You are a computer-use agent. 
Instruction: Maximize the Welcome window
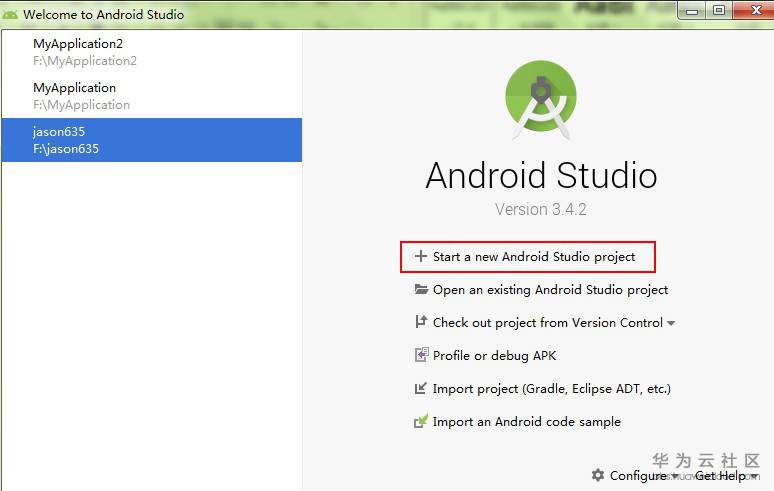[719, 11]
